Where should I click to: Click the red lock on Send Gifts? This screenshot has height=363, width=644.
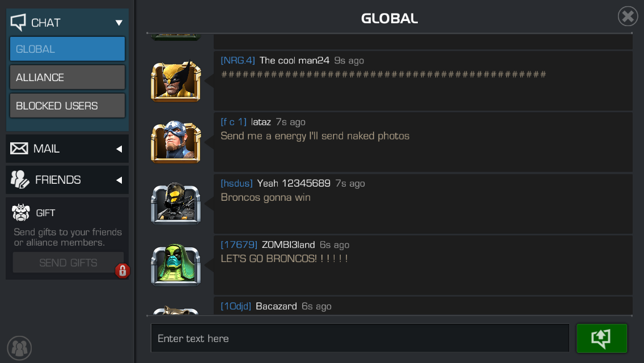point(122,271)
